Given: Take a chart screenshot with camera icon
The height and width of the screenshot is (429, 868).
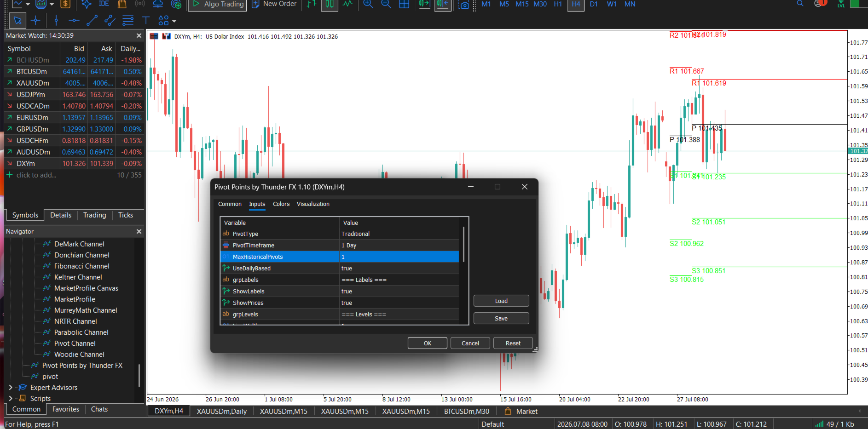Looking at the screenshot, I should 464,5.
